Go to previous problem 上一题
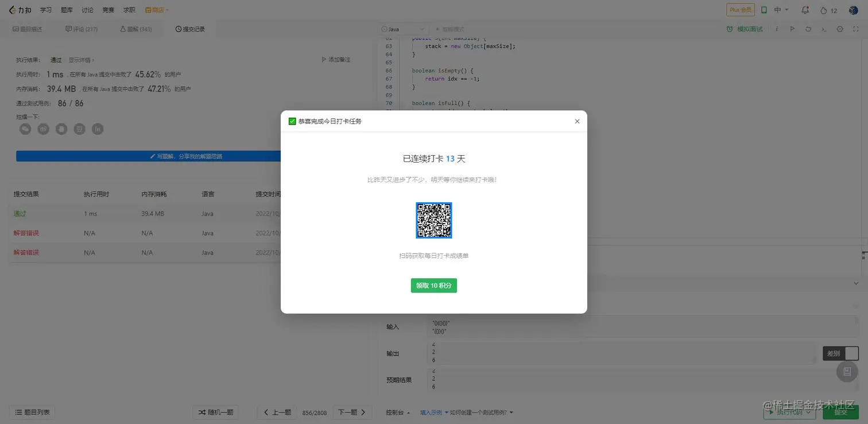 [277, 412]
